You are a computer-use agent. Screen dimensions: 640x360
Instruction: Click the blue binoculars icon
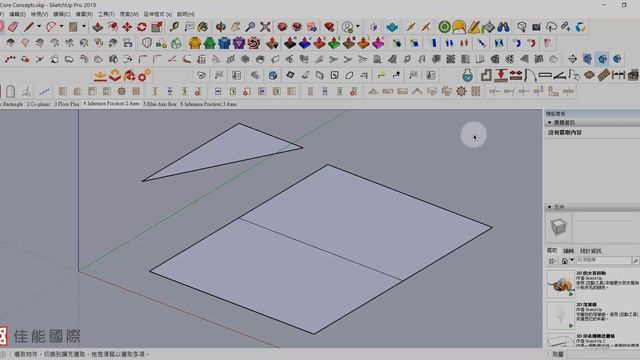coord(503,27)
